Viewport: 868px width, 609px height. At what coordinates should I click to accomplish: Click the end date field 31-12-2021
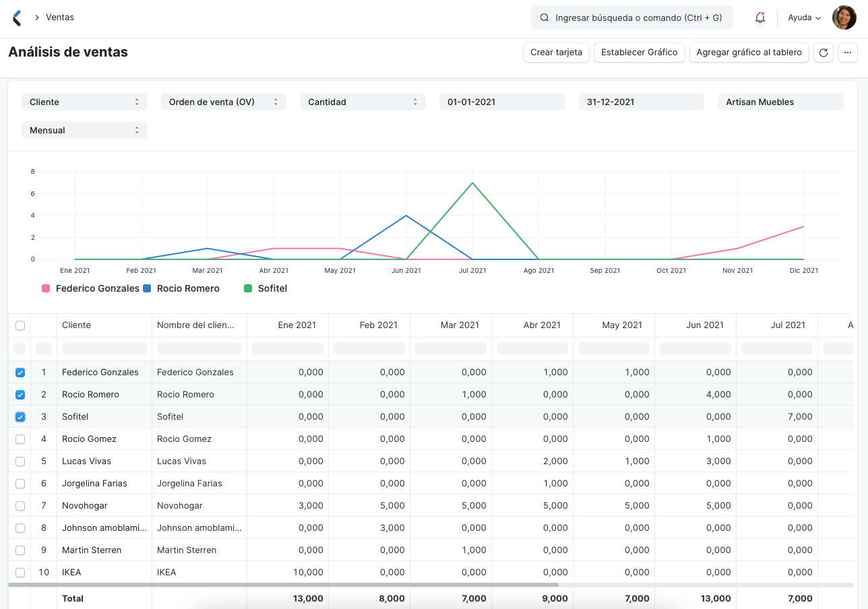(x=641, y=102)
